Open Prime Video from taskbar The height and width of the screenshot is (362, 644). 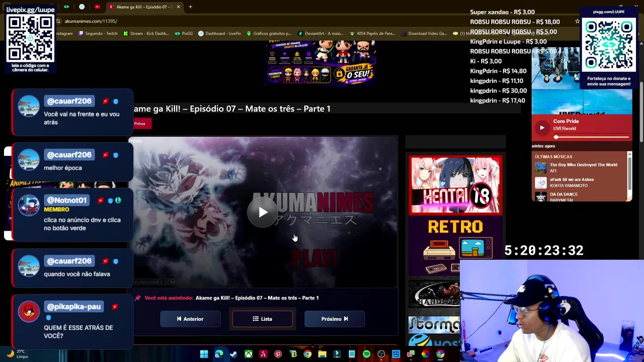tap(396, 354)
